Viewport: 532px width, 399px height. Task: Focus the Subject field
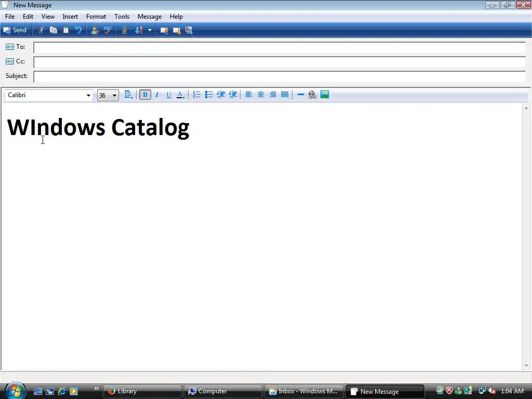(x=280, y=77)
